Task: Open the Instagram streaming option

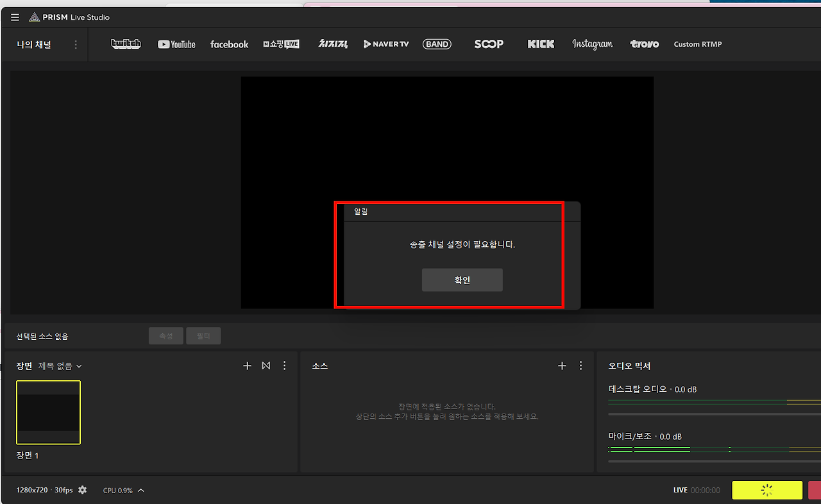Action: pyautogui.click(x=592, y=44)
